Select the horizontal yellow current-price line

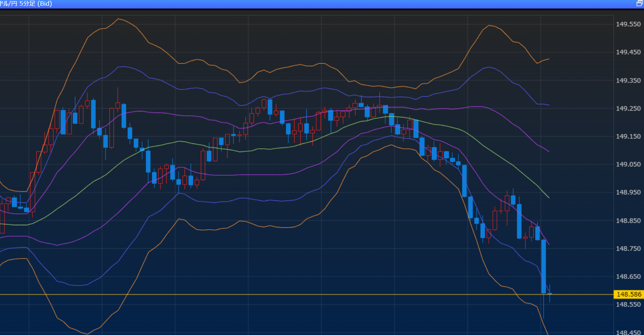pyautogui.click(x=307, y=294)
